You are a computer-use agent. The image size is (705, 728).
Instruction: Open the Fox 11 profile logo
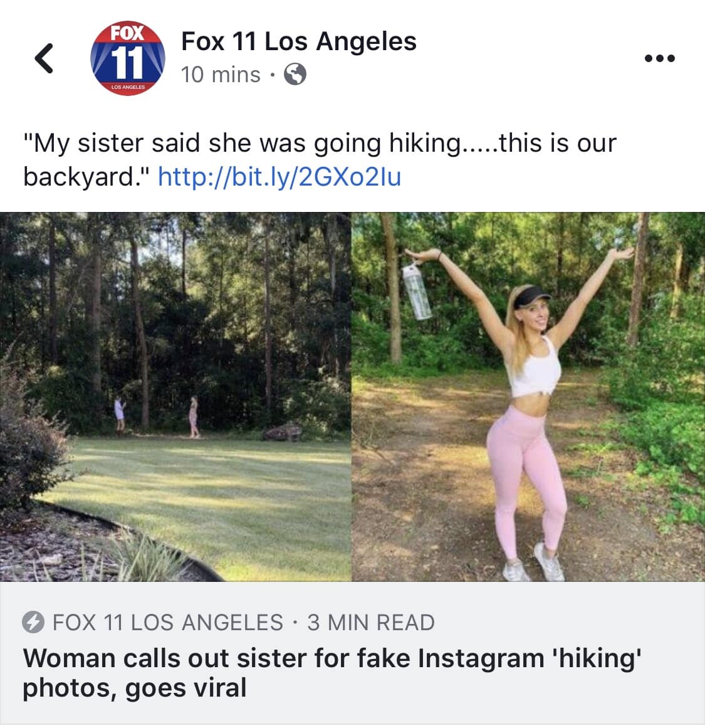coord(127,58)
